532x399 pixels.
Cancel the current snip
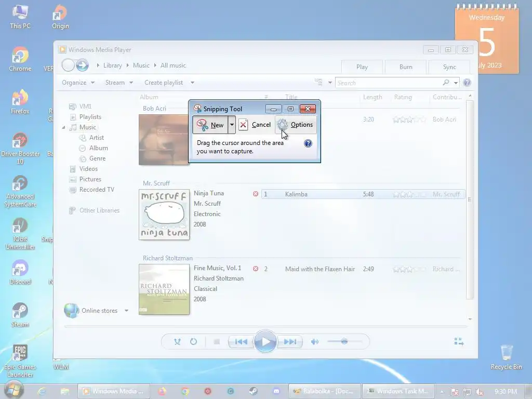[x=255, y=125]
